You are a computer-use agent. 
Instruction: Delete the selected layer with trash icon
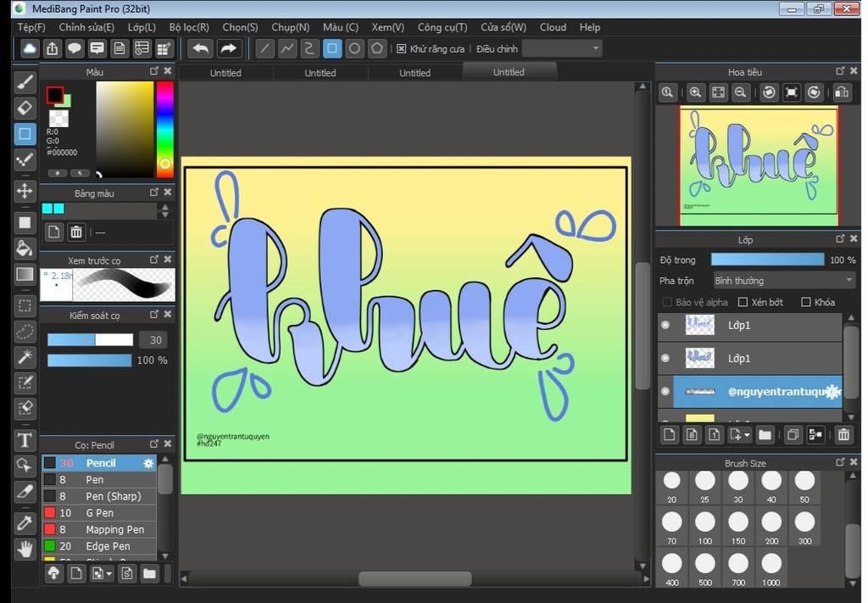843,435
